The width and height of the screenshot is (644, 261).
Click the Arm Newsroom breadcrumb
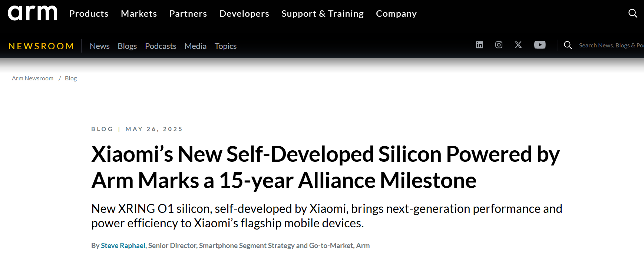click(x=33, y=78)
